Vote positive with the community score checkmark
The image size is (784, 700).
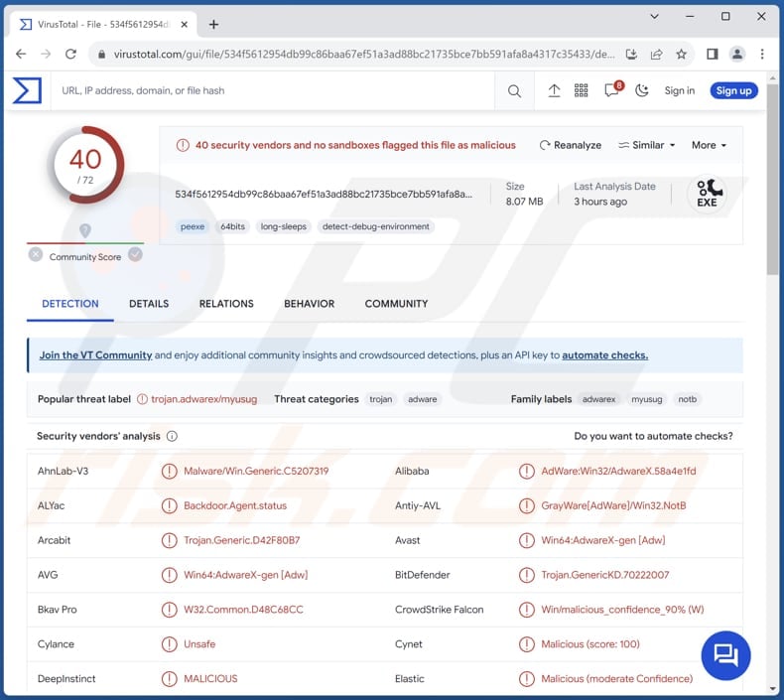(x=135, y=255)
